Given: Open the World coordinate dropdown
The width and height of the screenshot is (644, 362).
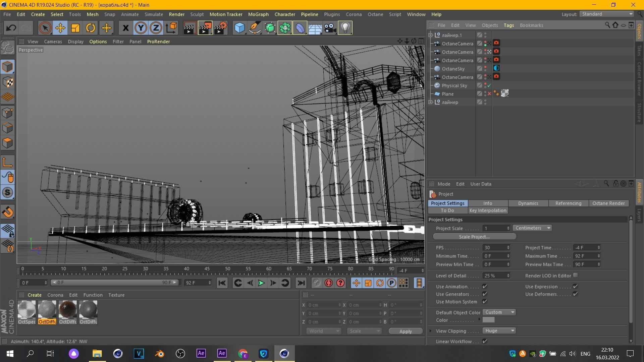Looking at the screenshot, I should 324,331.
